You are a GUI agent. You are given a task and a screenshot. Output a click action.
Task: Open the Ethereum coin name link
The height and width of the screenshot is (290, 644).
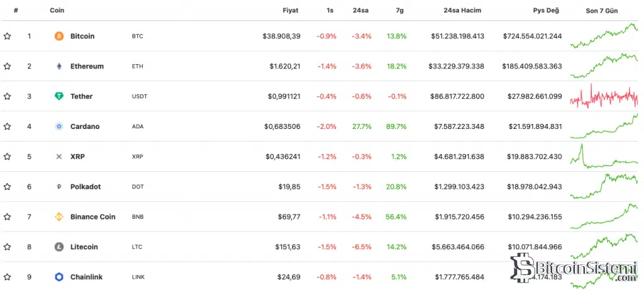(x=87, y=66)
